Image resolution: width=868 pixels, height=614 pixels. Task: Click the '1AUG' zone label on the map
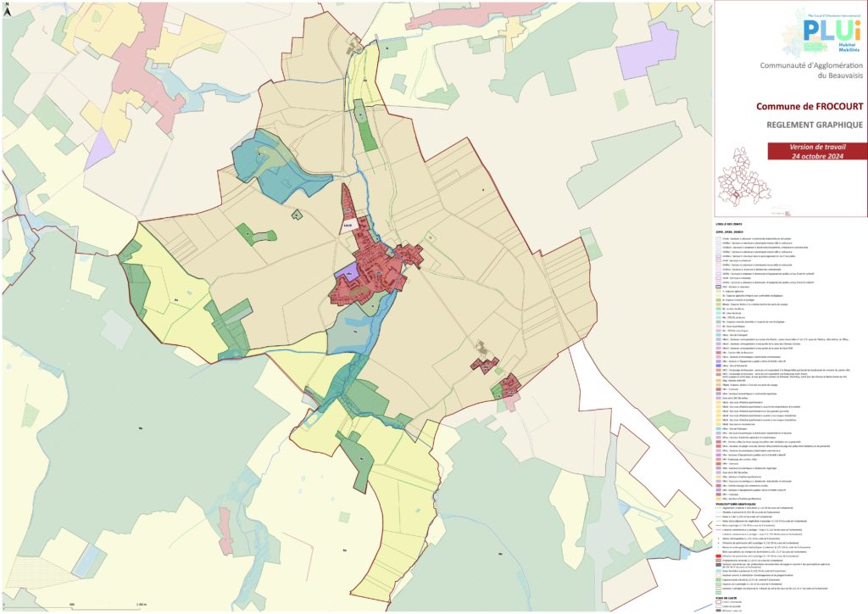[x=348, y=226]
